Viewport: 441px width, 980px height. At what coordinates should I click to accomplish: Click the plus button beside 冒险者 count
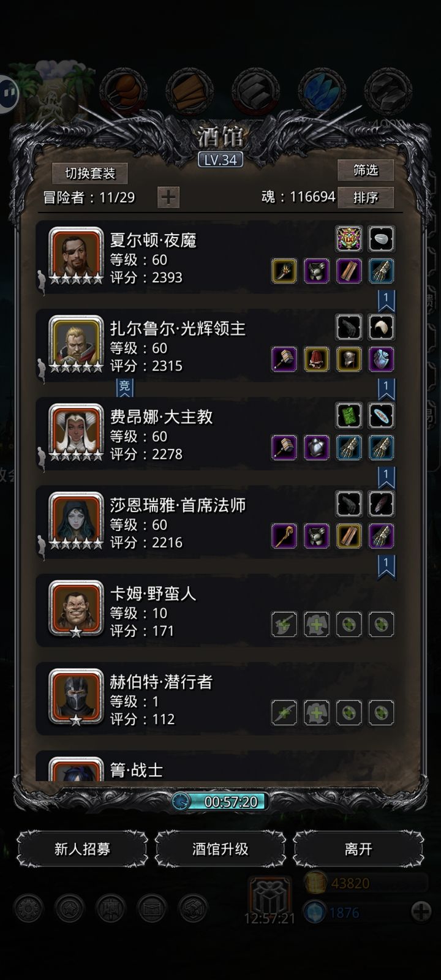(x=168, y=197)
